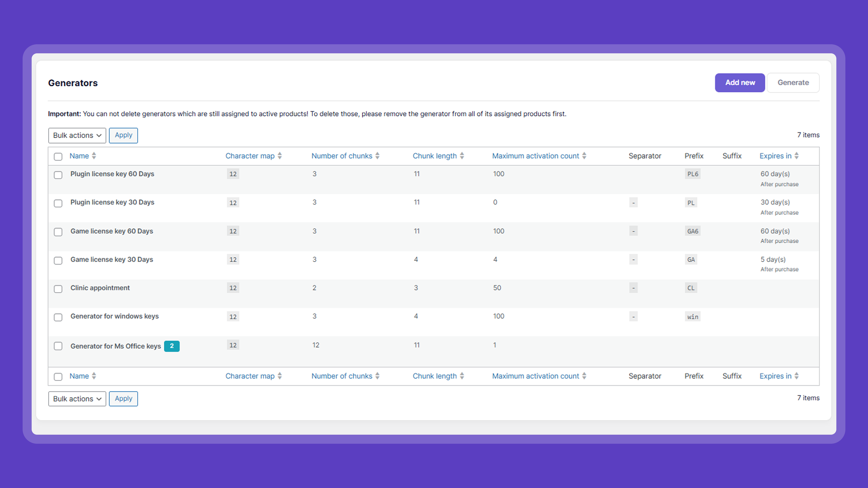Open the bottom Bulk actions dropdown

(77, 399)
